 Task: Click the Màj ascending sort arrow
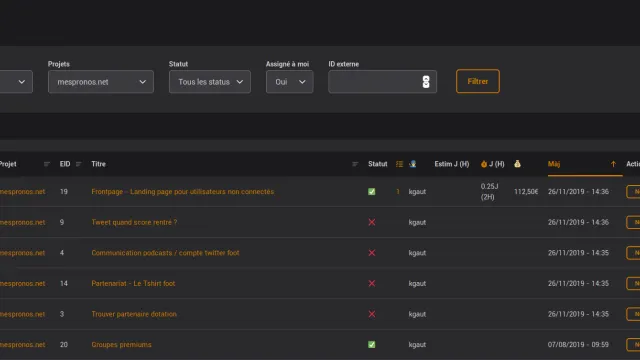[613, 164]
